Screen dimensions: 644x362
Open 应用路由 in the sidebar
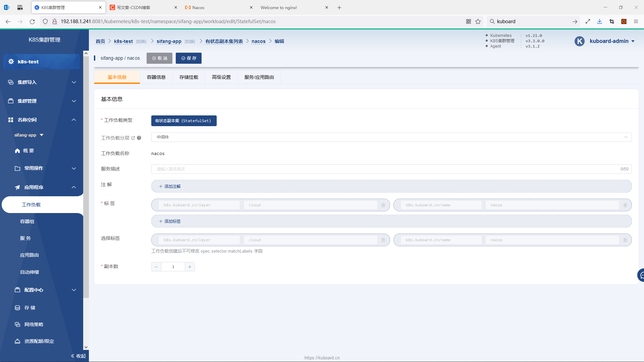[30, 255]
